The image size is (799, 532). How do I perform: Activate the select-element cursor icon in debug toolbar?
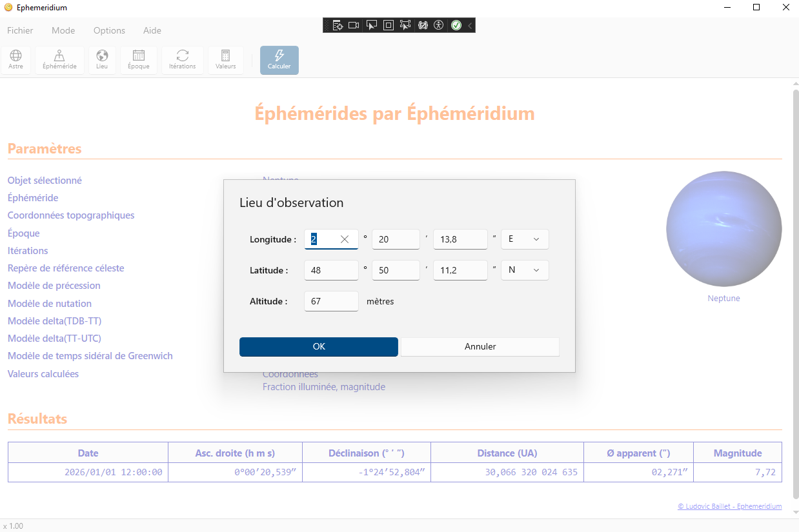371,25
